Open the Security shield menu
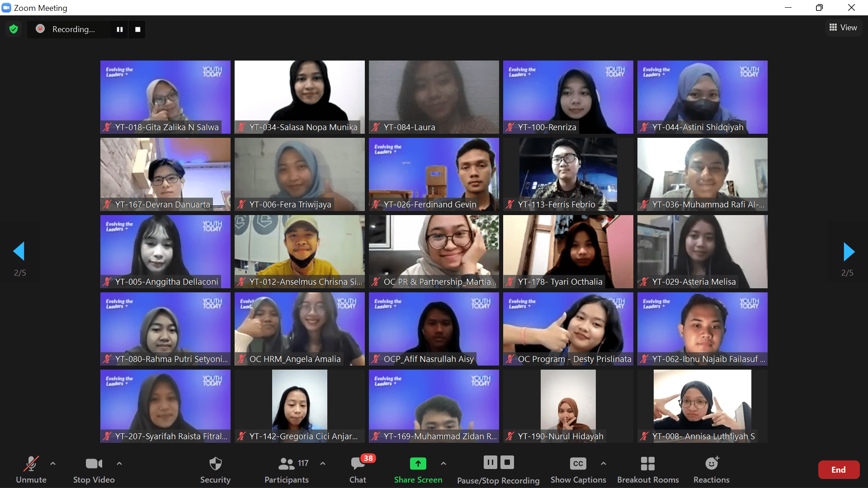Screen dimensions: 868x488 tap(215, 469)
